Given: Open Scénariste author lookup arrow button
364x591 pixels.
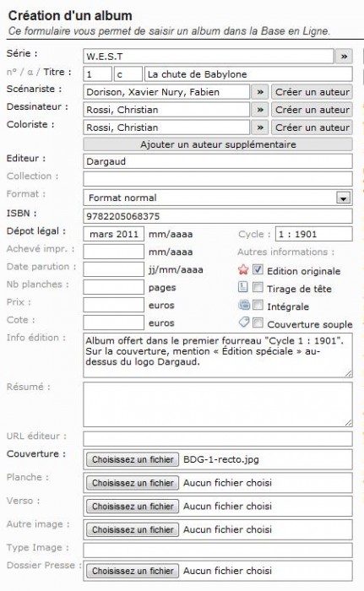Looking at the screenshot, I should 260,92.
